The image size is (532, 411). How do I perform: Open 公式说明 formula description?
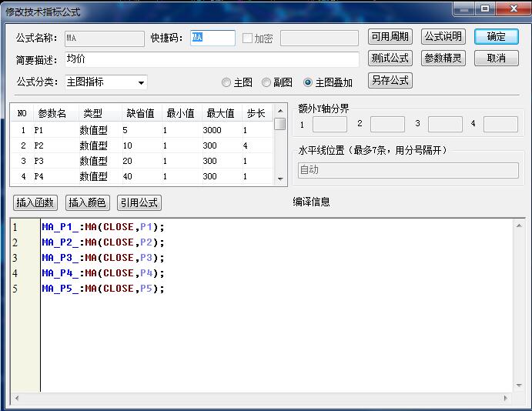point(443,37)
